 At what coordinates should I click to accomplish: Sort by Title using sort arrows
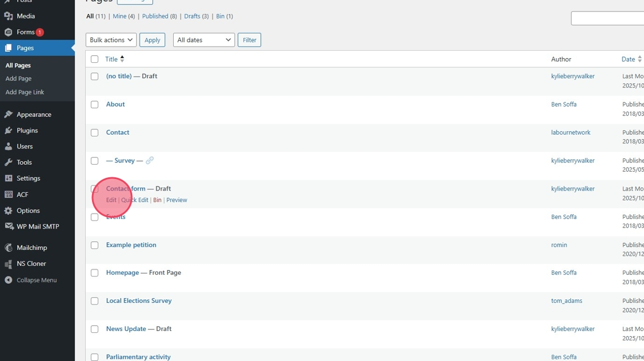coord(122,59)
